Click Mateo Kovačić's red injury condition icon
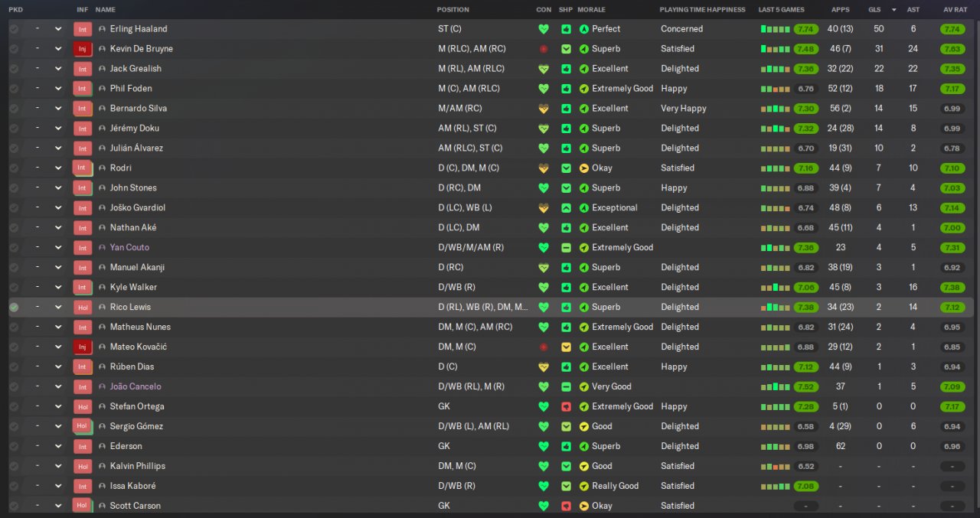The width and height of the screenshot is (980, 518). pos(544,347)
